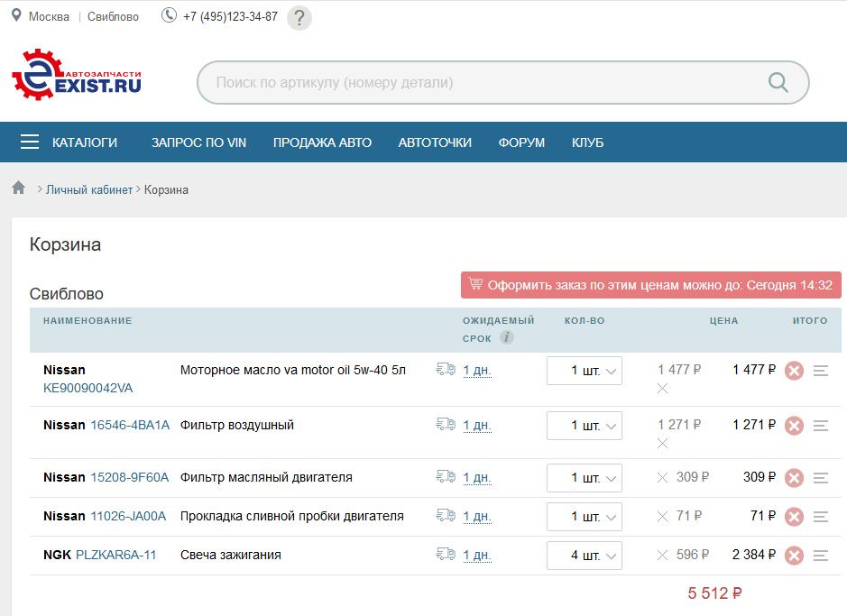The width and height of the screenshot is (847, 616).
Task: Open row menu lines icon for Моторное масло
Action: pyautogui.click(x=821, y=371)
